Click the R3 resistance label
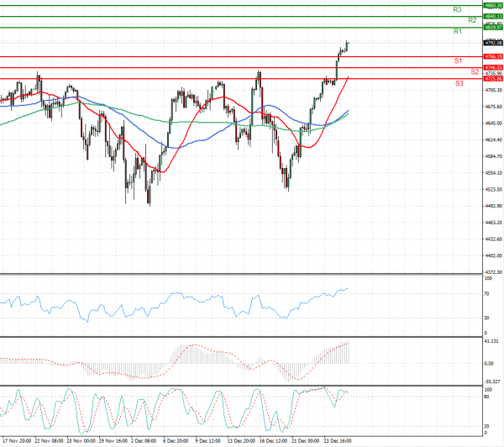 457,9
